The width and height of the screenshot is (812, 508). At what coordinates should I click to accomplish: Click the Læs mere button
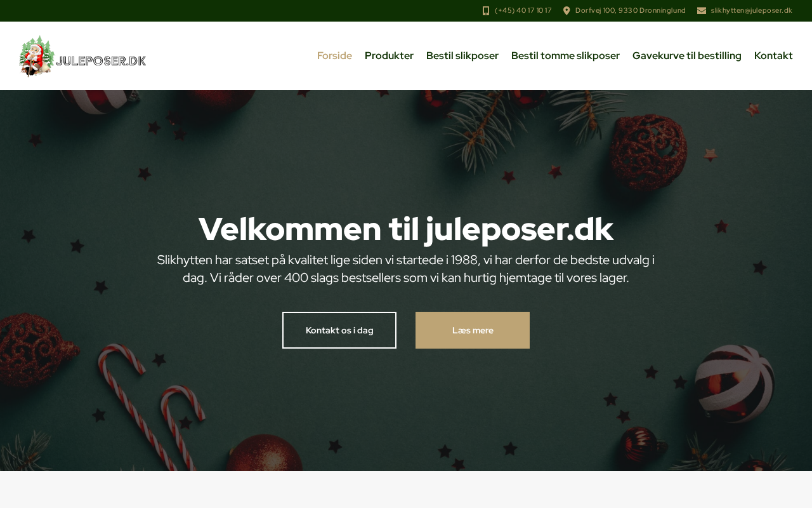click(x=473, y=330)
